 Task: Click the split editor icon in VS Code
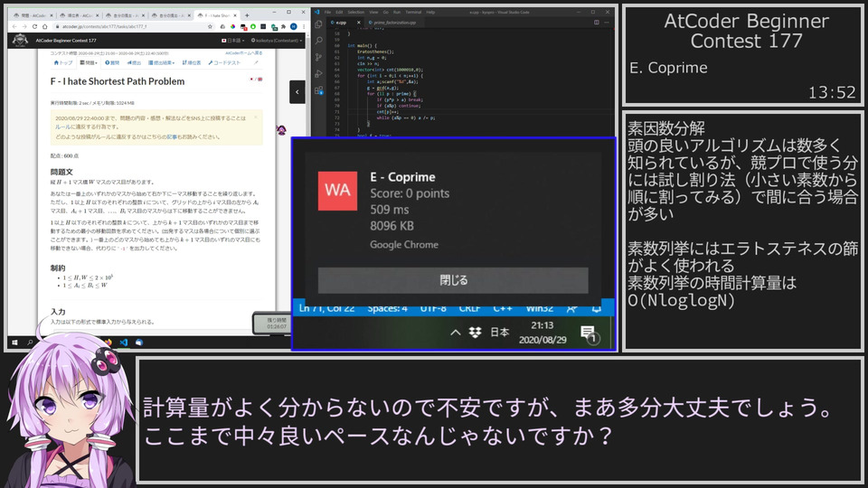pos(596,22)
